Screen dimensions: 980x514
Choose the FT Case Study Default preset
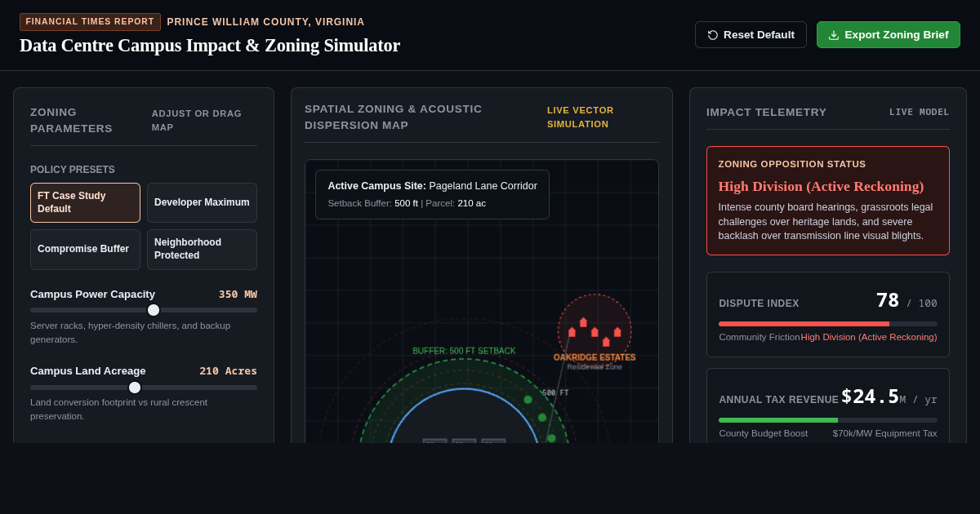[85, 202]
